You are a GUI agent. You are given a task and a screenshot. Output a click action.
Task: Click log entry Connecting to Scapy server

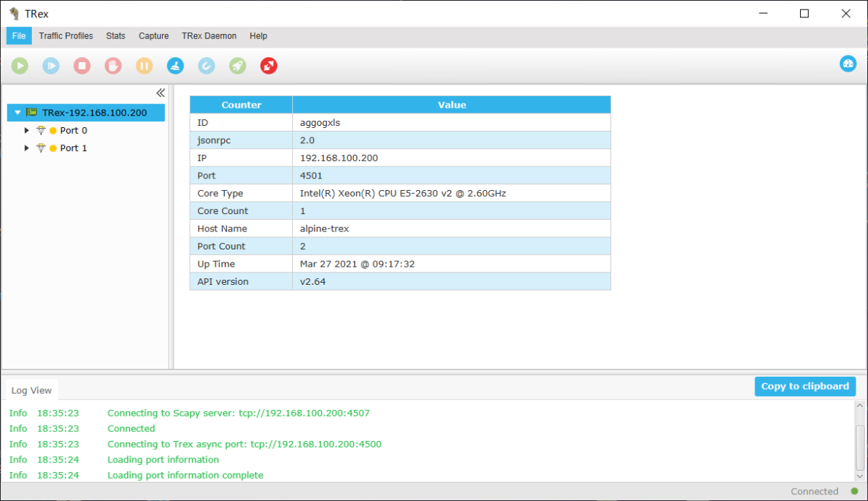[239, 413]
